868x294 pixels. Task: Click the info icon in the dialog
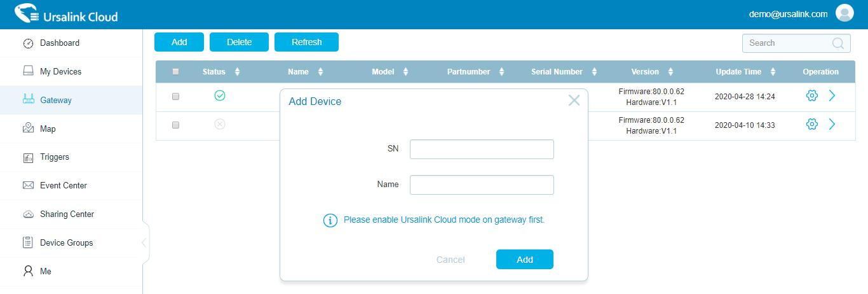330,220
